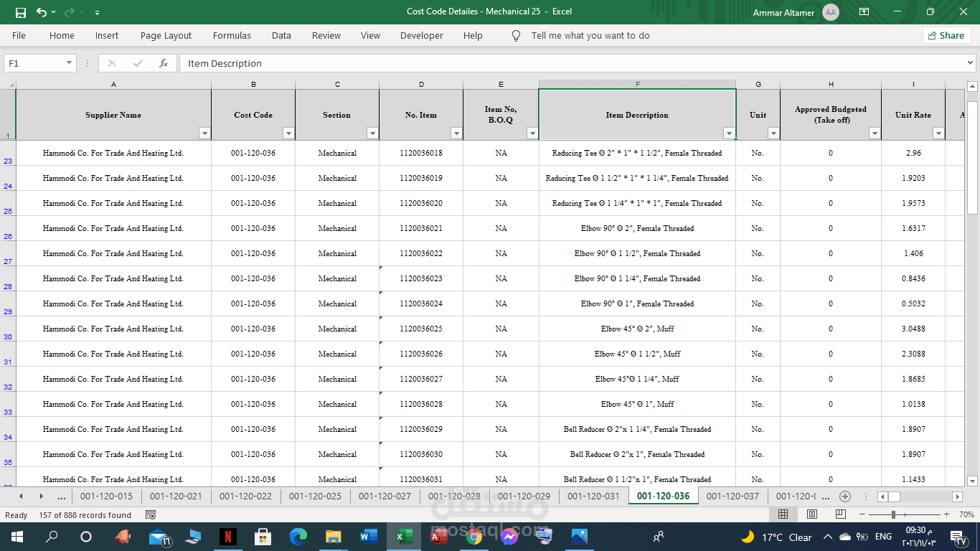Add a new sheet with plus icon
980x551 pixels.
[x=845, y=496]
